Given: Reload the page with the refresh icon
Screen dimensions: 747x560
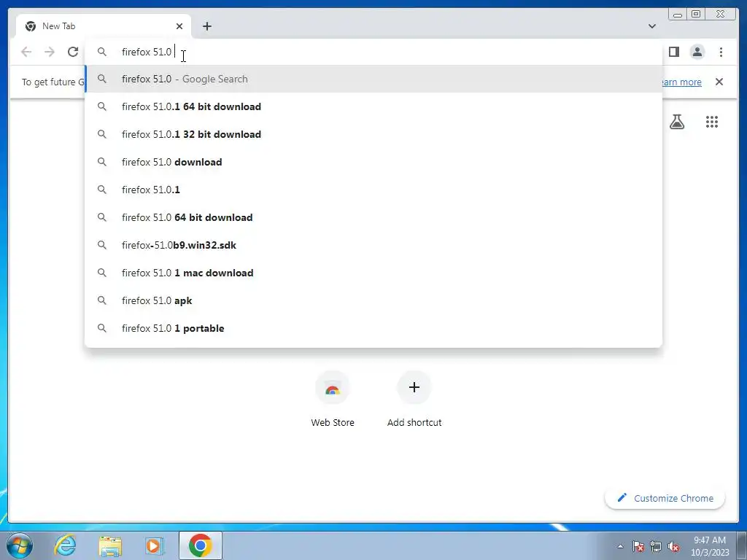Looking at the screenshot, I should pos(73,52).
